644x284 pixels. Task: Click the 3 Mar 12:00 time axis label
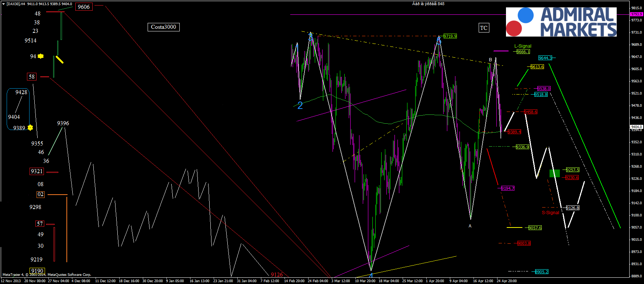[341, 281]
